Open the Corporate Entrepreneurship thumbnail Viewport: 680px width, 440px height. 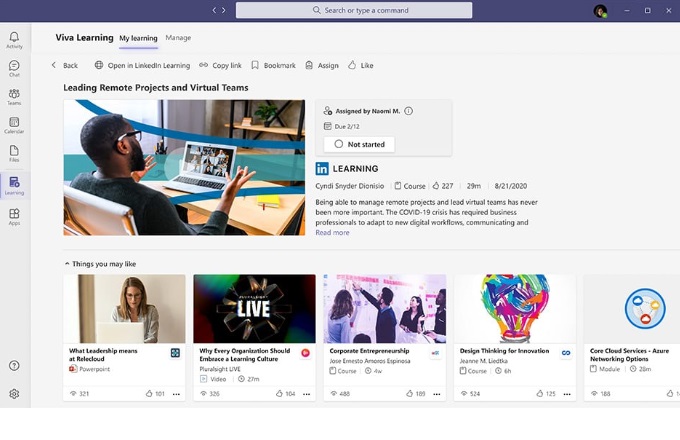click(385, 309)
